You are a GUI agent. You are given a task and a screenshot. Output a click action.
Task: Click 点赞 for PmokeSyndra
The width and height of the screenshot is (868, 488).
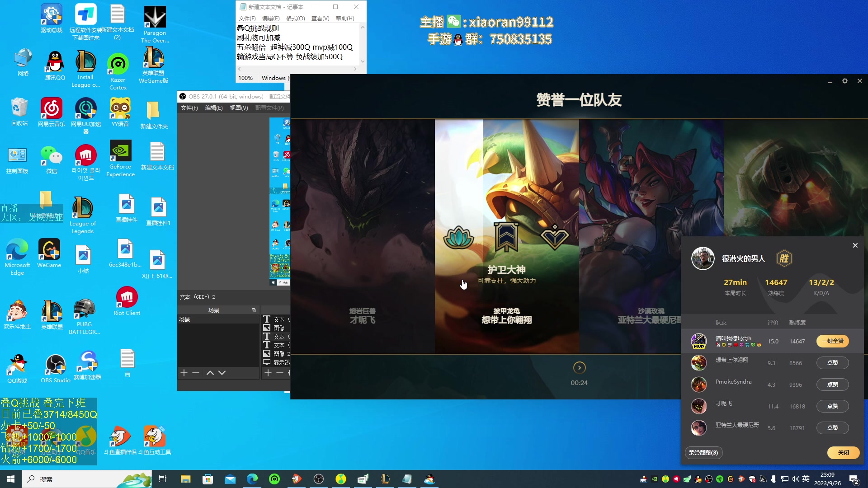click(x=833, y=385)
